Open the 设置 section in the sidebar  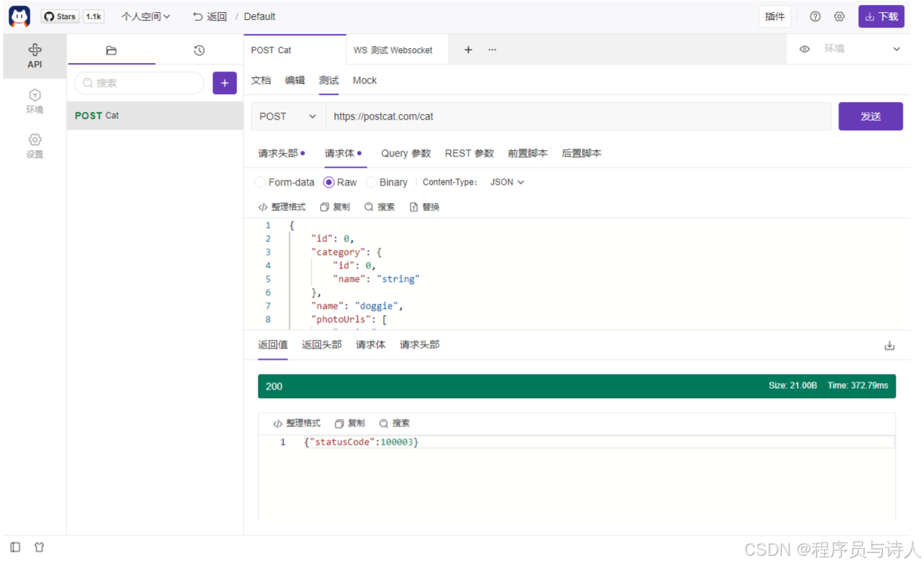(x=35, y=146)
